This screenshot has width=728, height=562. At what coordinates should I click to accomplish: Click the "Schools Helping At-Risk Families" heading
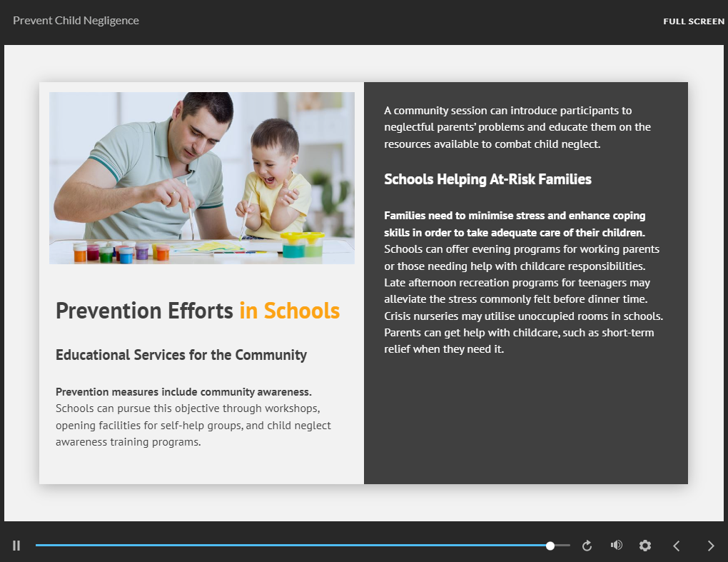pyautogui.click(x=487, y=179)
